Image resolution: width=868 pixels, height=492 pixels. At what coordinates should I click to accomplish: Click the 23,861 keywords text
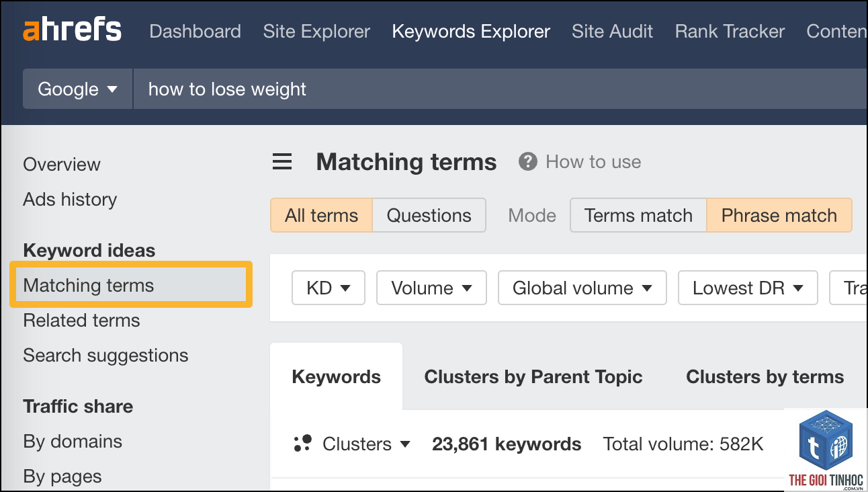(507, 444)
